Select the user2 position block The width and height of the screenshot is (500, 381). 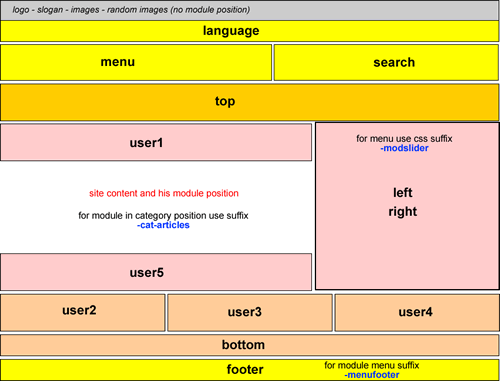tap(83, 313)
